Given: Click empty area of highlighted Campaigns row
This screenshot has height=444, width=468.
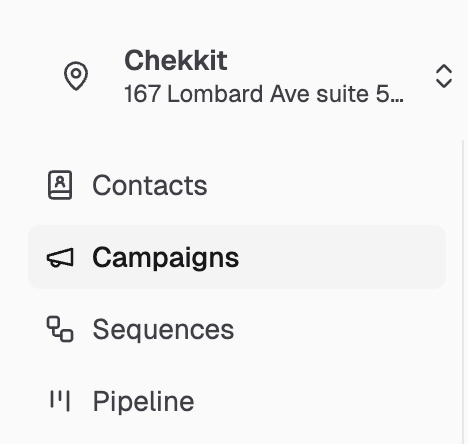Looking at the screenshot, I should point(342,257).
